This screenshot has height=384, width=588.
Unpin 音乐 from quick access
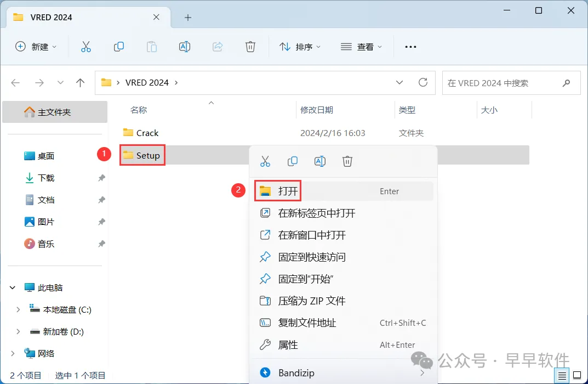tap(101, 244)
